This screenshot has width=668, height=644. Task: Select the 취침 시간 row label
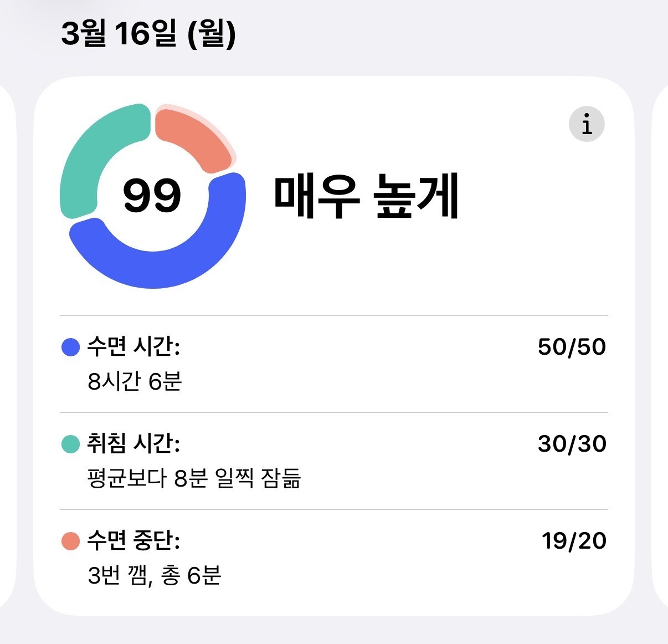(133, 444)
